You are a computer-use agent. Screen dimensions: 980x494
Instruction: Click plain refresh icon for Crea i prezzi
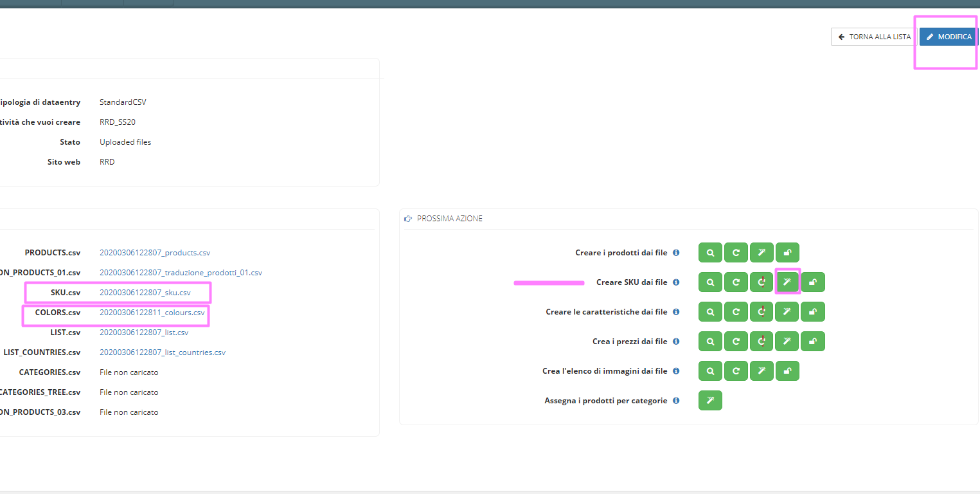[736, 342]
